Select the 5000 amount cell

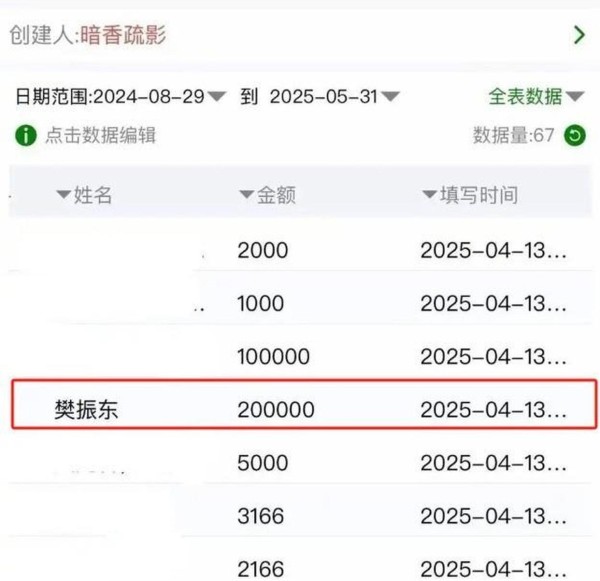pyautogui.click(x=262, y=463)
